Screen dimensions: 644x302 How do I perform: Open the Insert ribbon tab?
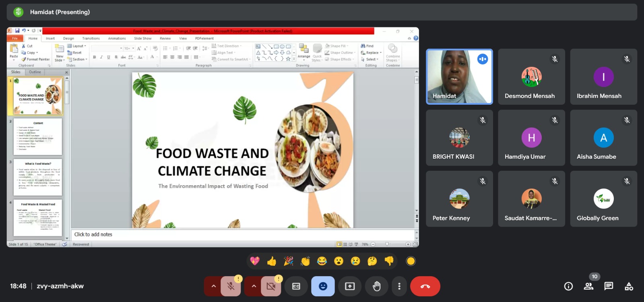pyautogui.click(x=50, y=39)
